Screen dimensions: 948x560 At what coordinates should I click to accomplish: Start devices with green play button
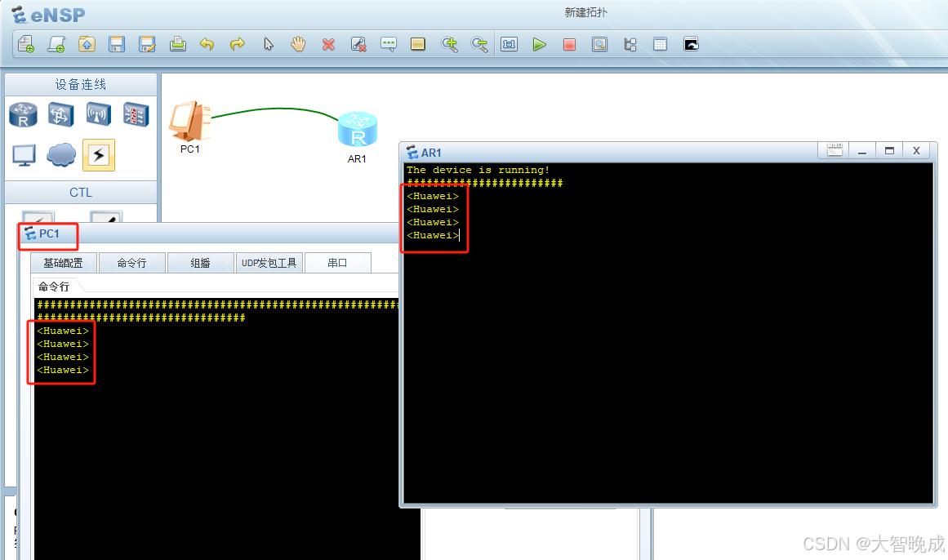[539, 44]
